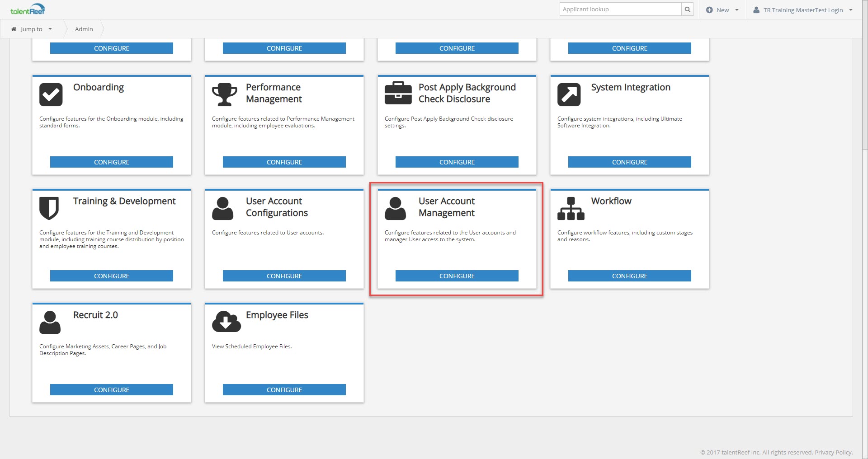
Task: Click the Training & Development shield icon
Action: (x=49, y=208)
